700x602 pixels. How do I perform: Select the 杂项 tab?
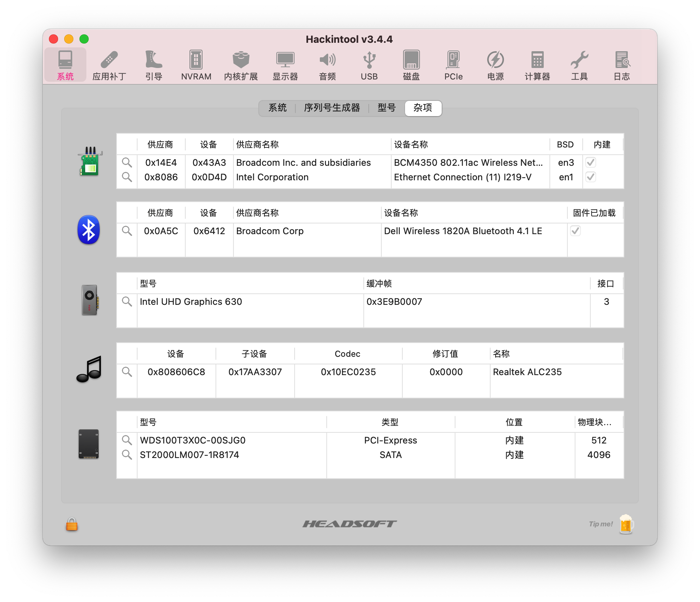click(423, 108)
